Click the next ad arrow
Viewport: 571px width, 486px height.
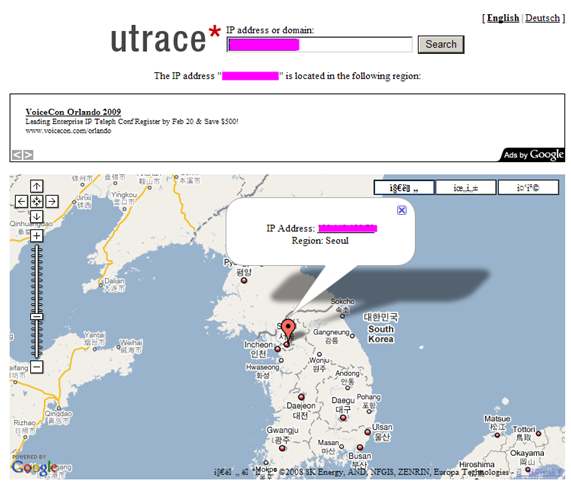[28, 155]
